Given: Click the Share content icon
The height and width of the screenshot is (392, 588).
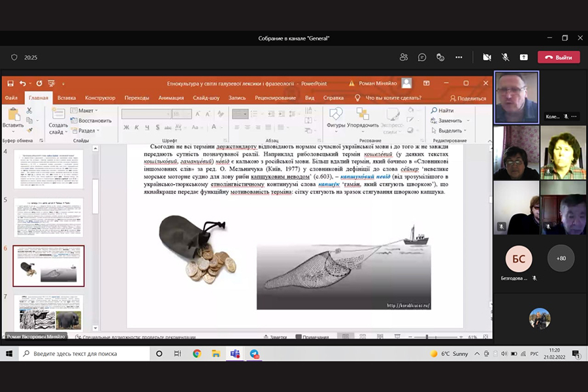Looking at the screenshot, I should (x=523, y=57).
